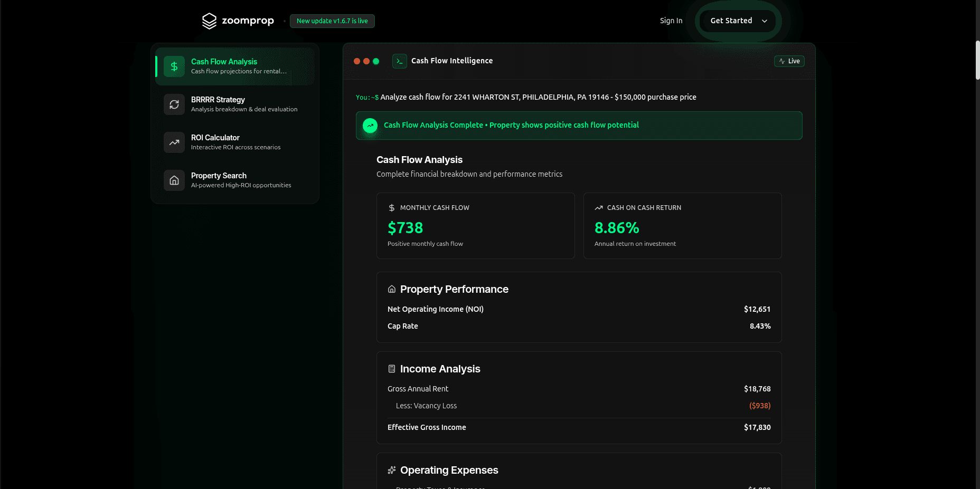Click the $12,651 NOI value
Image resolution: width=980 pixels, height=489 pixels.
pos(757,309)
